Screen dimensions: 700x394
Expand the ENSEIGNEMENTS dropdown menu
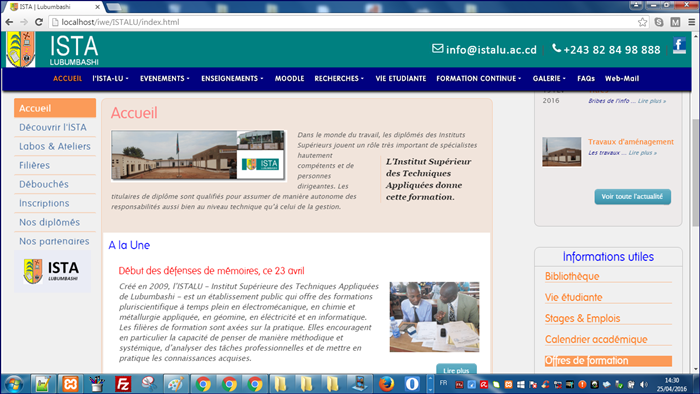coord(232,79)
